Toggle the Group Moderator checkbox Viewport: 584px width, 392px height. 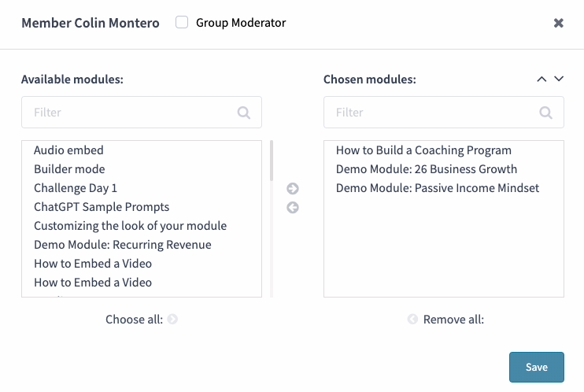[x=182, y=23]
